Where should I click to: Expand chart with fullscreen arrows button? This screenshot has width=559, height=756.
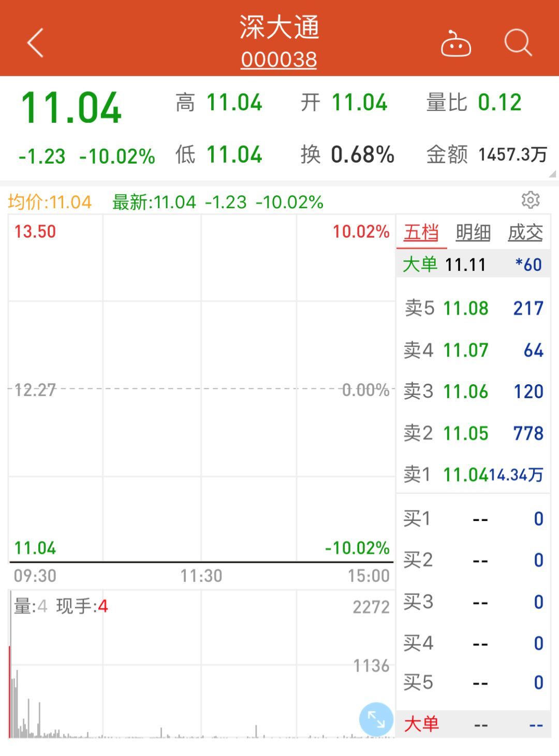click(376, 719)
